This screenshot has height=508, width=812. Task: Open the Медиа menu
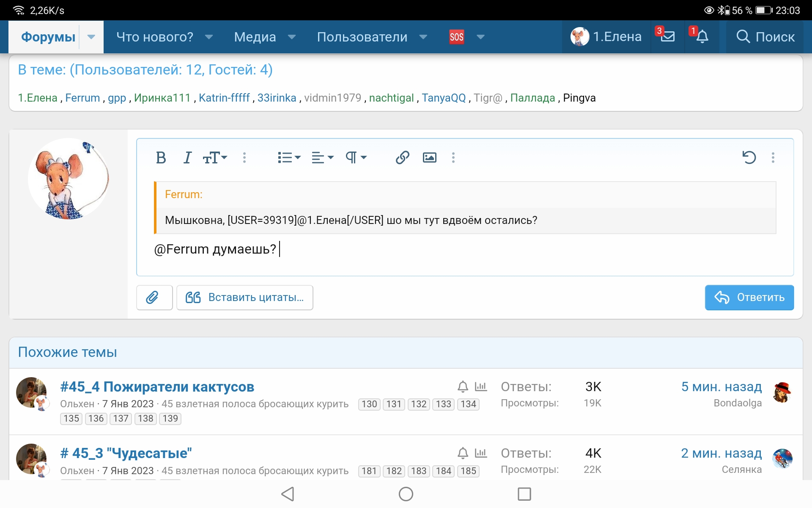(x=255, y=37)
